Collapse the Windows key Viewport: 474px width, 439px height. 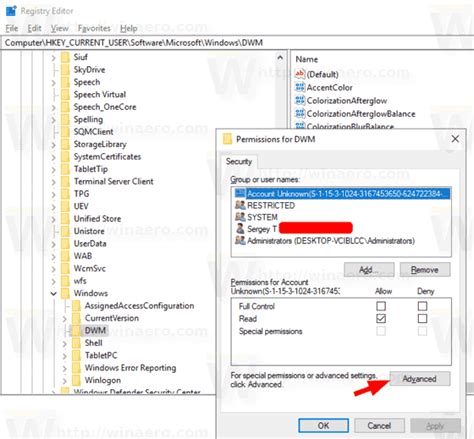pos(53,294)
